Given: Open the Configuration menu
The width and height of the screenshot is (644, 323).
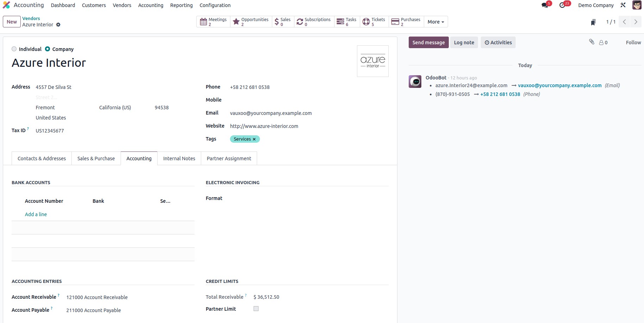Looking at the screenshot, I should [215, 5].
